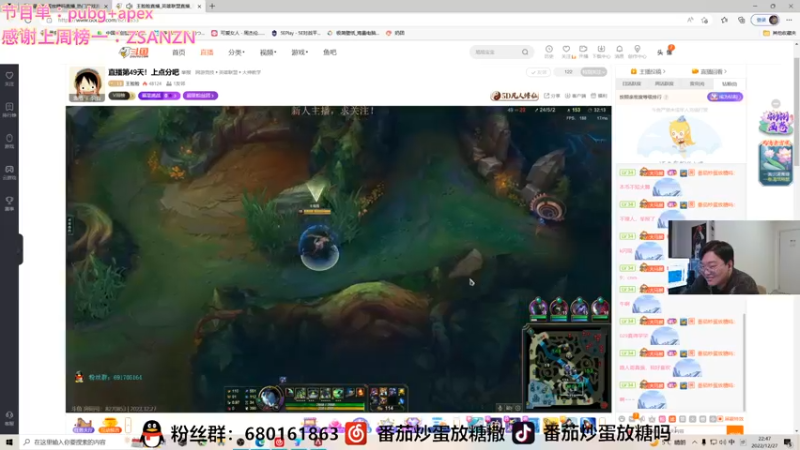Click the 开播 start-streaming icon
Viewport: 800px width, 450px height.
(x=583, y=51)
